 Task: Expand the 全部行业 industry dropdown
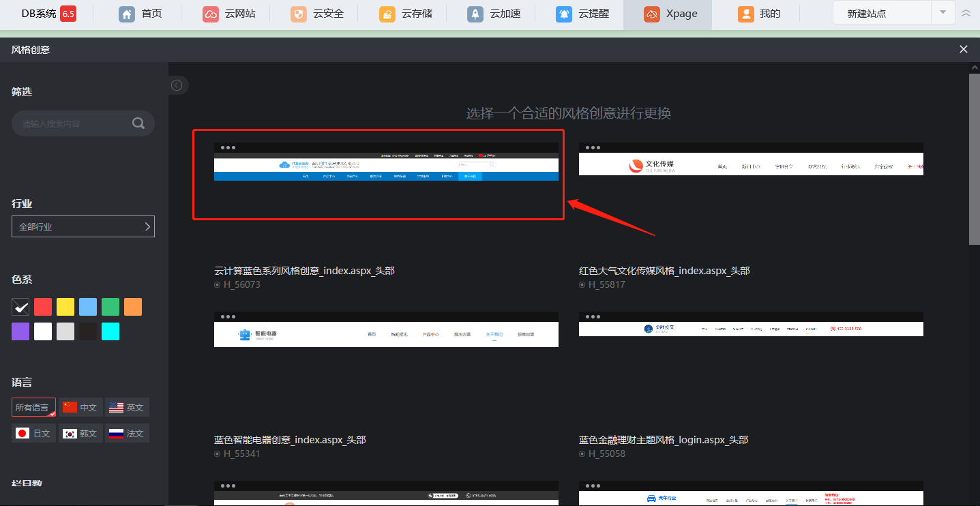pyautogui.click(x=83, y=226)
